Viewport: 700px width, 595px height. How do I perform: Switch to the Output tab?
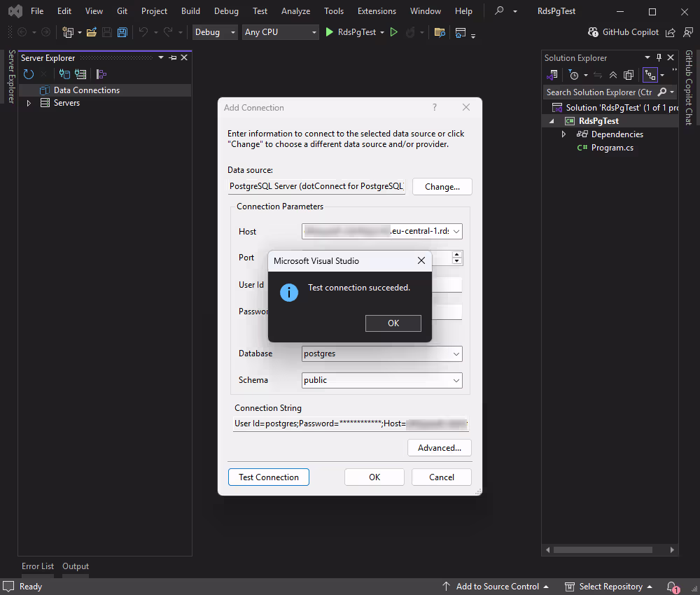click(x=75, y=566)
